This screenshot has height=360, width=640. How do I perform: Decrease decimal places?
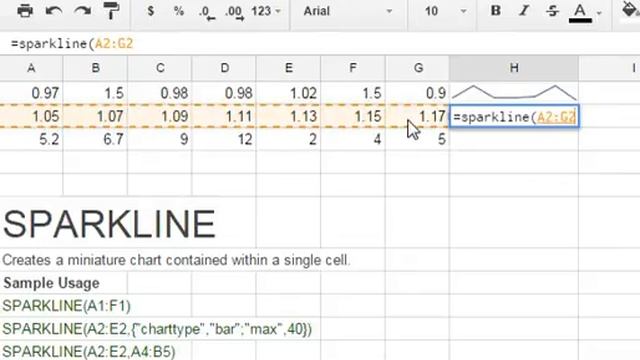point(207,12)
